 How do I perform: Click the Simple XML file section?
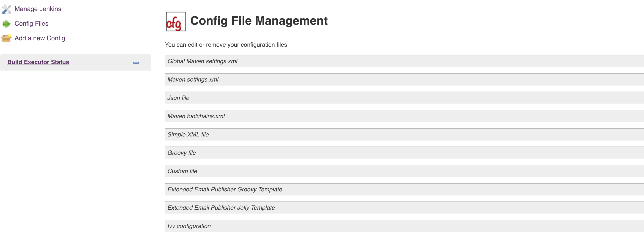pyautogui.click(x=188, y=134)
